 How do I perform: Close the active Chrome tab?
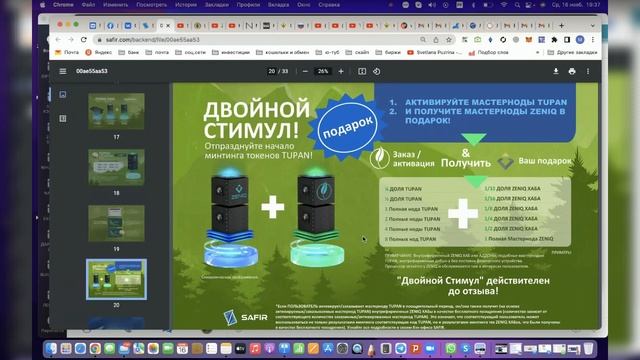point(168,25)
